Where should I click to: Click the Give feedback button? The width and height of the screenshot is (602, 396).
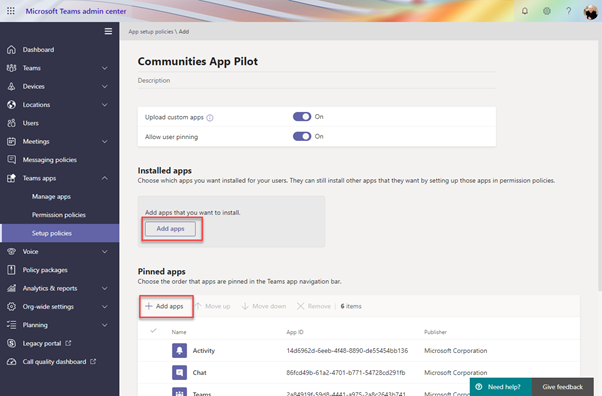click(562, 387)
